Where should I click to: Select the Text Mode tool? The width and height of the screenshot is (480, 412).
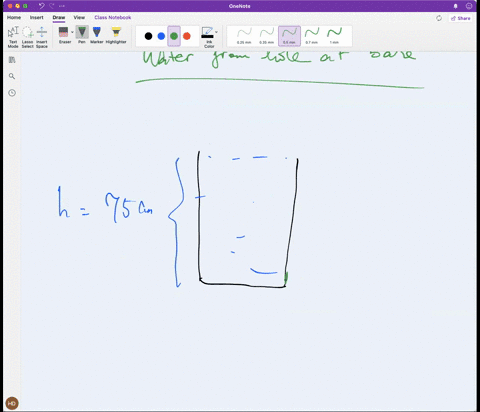[x=13, y=37]
